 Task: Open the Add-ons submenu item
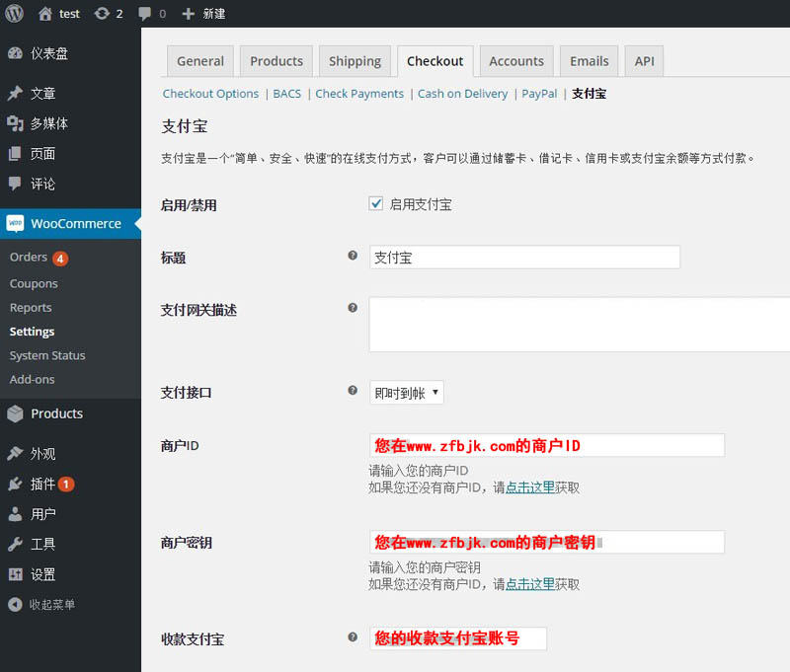tap(33, 380)
